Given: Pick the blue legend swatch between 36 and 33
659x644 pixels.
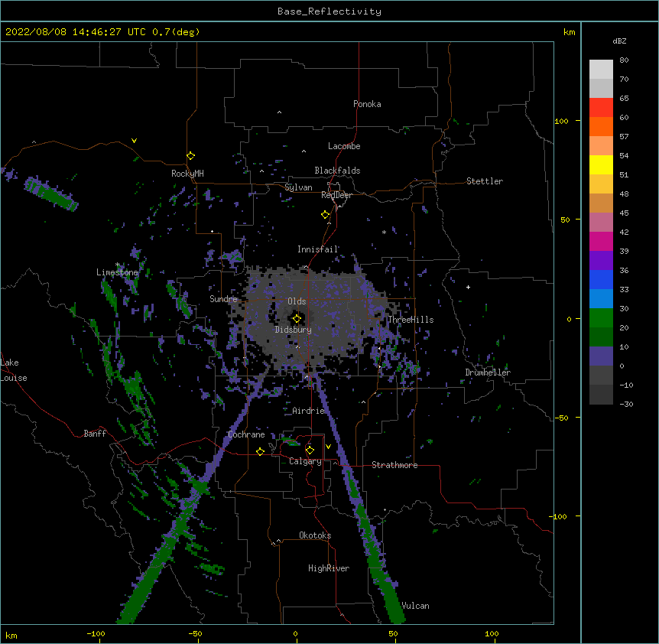Looking at the screenshot, I should tap(601, 279).
